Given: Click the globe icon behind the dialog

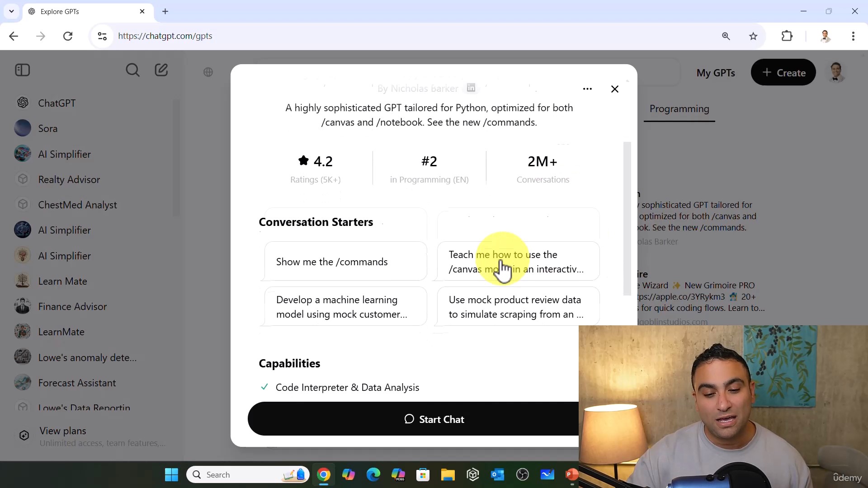Looking at the screenshot, I should (x=208, y=72).
